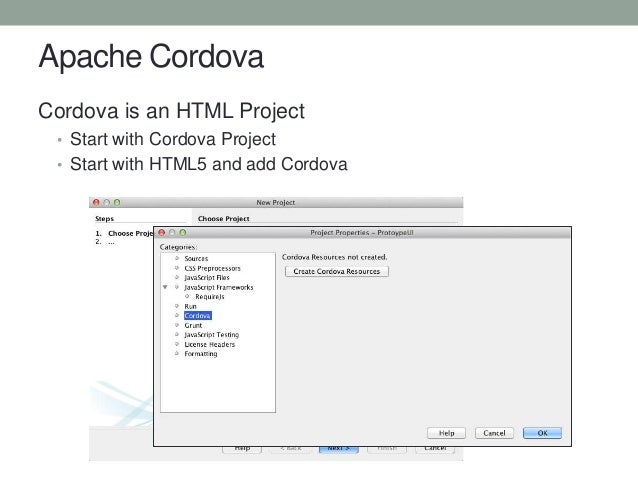Select the RequireJs sub-category
Viewport: 638px width, 479px height.
[x=210, y=297]
